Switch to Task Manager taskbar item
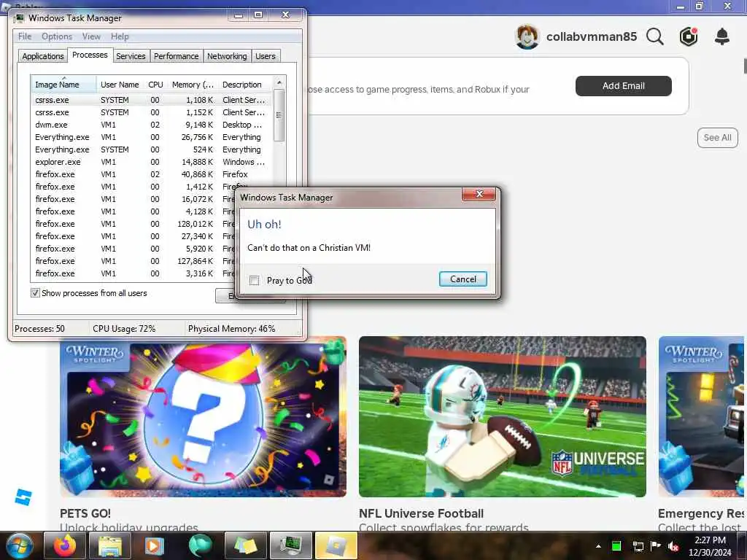Screen dimensions: 747x560 (x=290, y=545)
